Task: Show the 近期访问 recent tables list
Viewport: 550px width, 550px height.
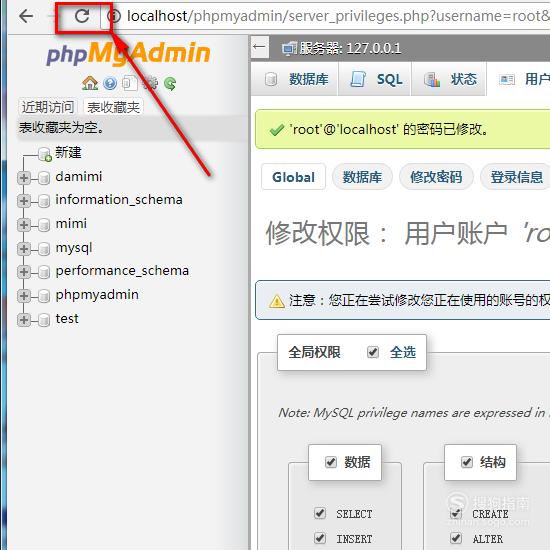Action: pos(48,107)
